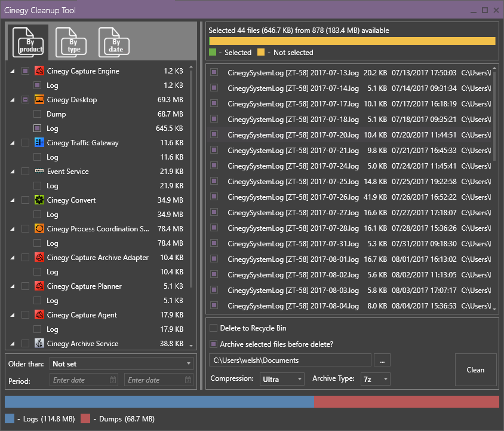Click the Cinegy Archive Service icon

click(39, 343)
